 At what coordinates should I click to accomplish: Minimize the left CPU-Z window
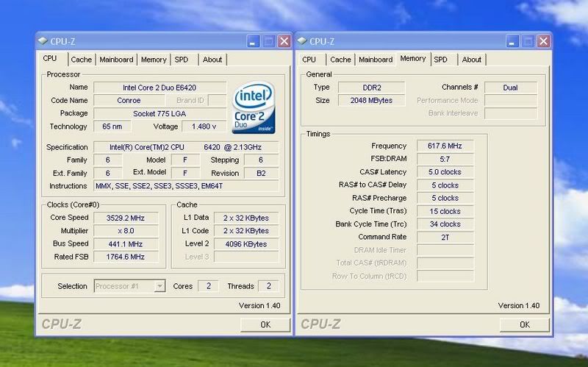click(254, 41)
